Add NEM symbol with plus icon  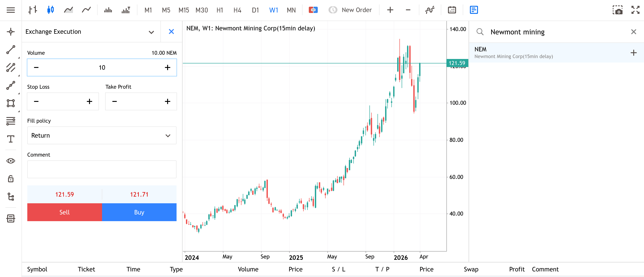pyautogui.click(x=633, y=53)
